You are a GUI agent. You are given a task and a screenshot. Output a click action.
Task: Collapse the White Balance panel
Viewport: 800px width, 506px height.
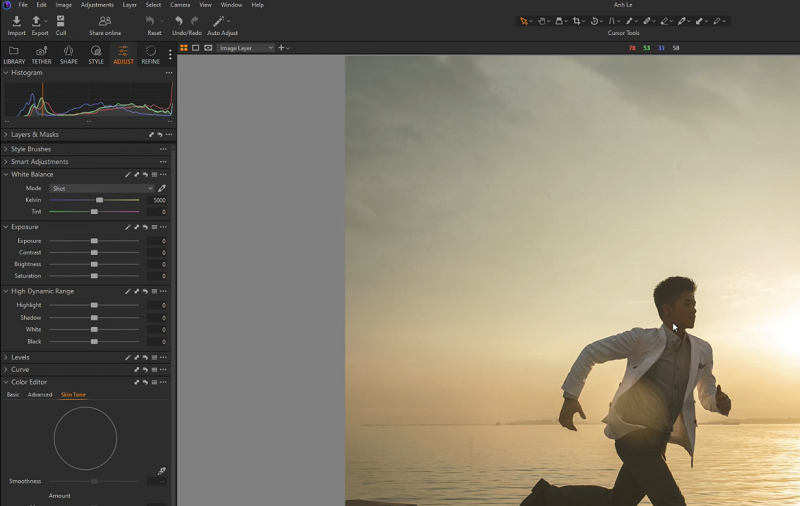[6, 174]
